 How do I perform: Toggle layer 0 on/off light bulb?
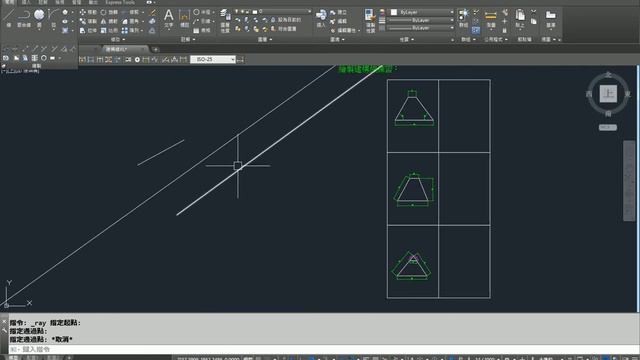236,11
